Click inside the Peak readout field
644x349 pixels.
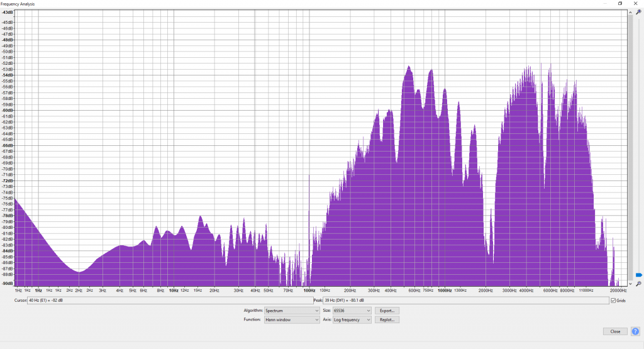465,301
